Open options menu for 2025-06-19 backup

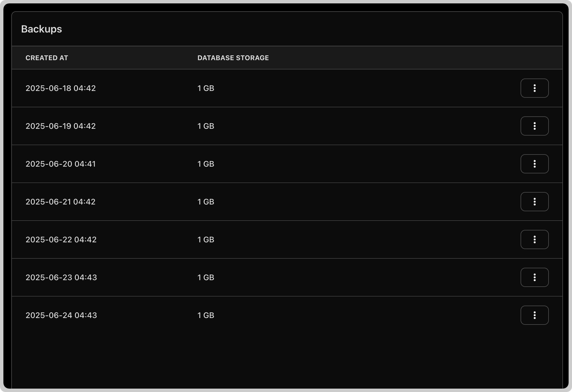pyautogui.click(x=534, y=126)
